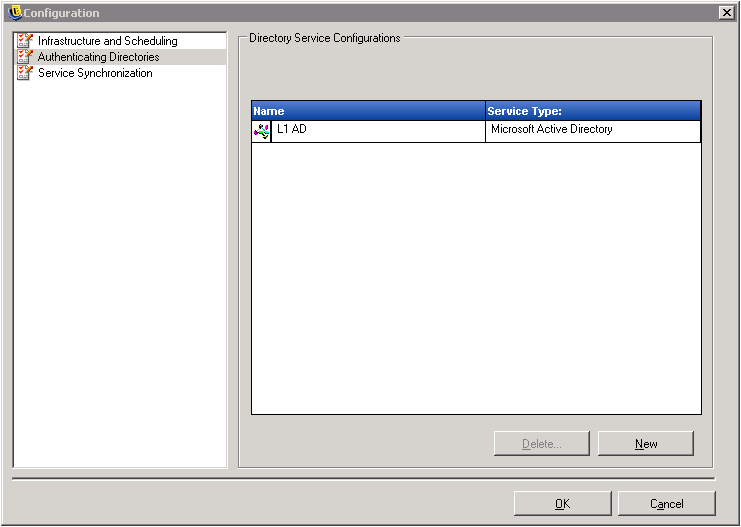Click the Configuration title bar app icon
This screenshot has height=527, width=741.
15,13
